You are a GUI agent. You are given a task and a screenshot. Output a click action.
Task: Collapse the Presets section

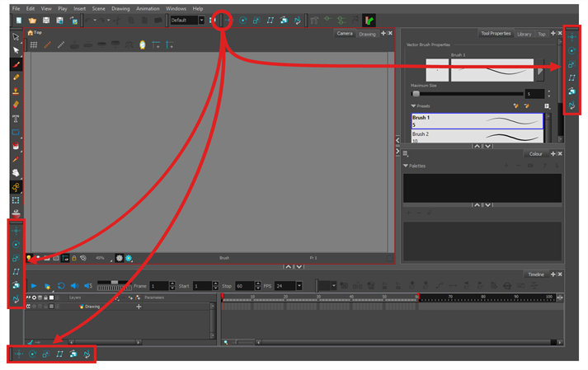tap(414, 106)
